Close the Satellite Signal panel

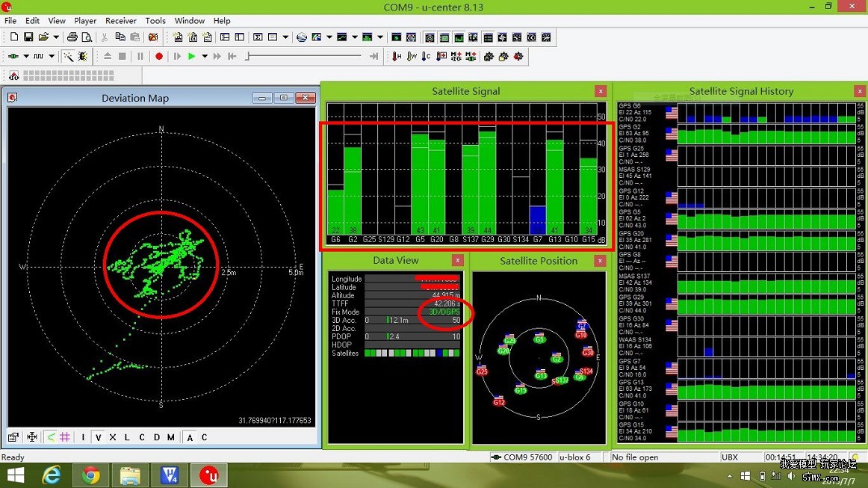click(601, 91)
